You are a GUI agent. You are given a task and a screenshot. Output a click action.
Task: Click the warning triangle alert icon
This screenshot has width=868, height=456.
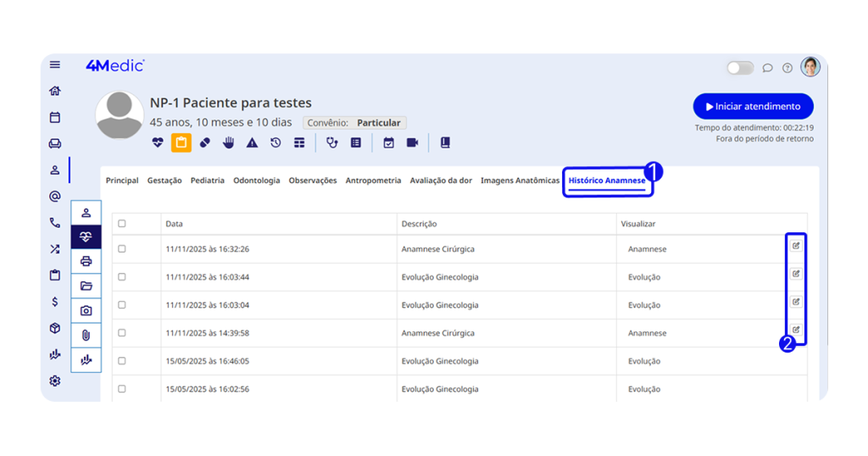[252, 143]
